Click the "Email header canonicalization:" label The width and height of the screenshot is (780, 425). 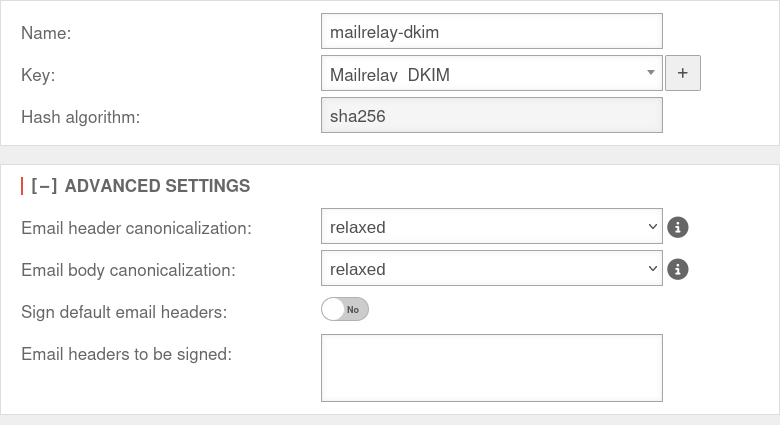point(136,228)
